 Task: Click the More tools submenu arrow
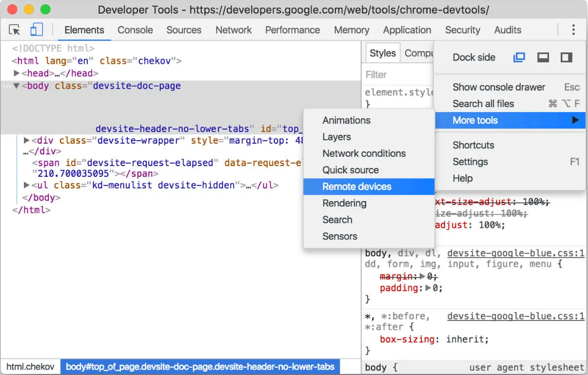coord(575,120)
